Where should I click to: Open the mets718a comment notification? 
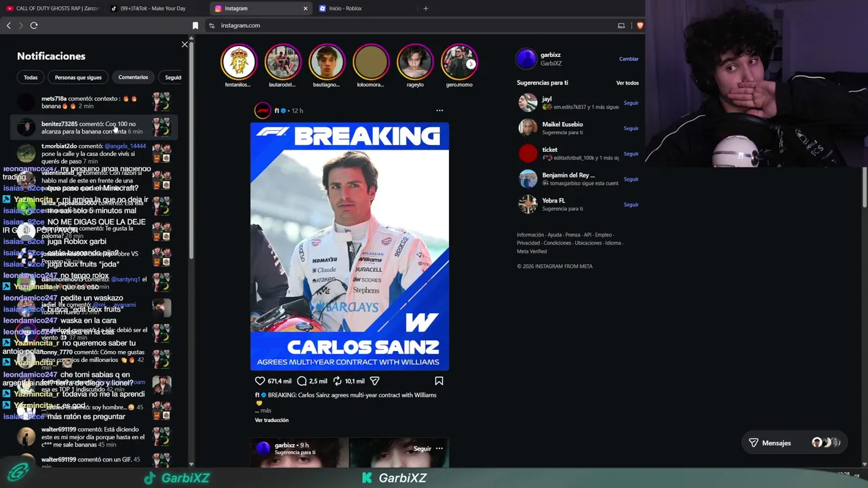(94, 102)
